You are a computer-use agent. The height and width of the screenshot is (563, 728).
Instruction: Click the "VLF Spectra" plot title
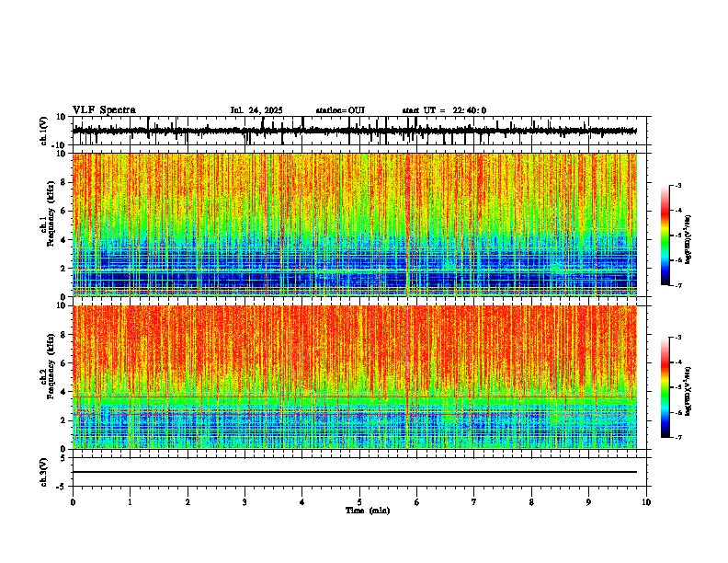click(104, 110)
